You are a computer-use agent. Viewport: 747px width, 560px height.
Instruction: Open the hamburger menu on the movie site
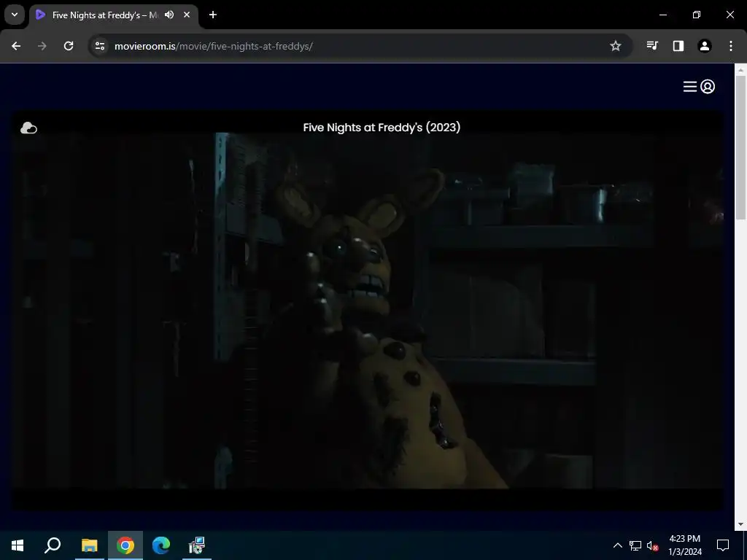tap(690, 87)
